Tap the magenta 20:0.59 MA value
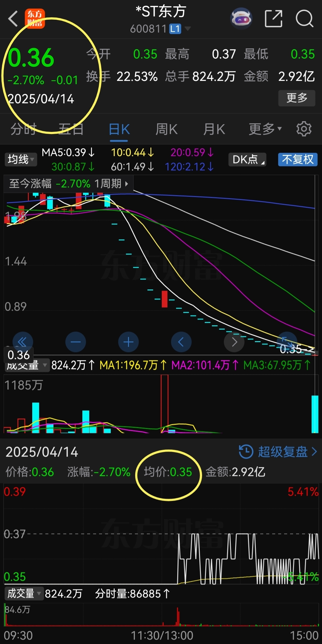Viewport: 322px width, 644px height. click(x=192, y=152)
